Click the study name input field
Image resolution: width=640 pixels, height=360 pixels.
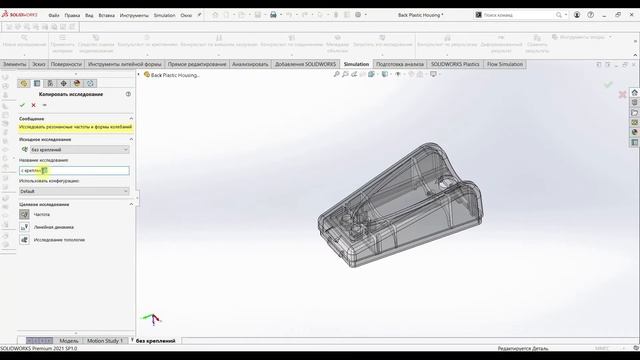point(74,170)
